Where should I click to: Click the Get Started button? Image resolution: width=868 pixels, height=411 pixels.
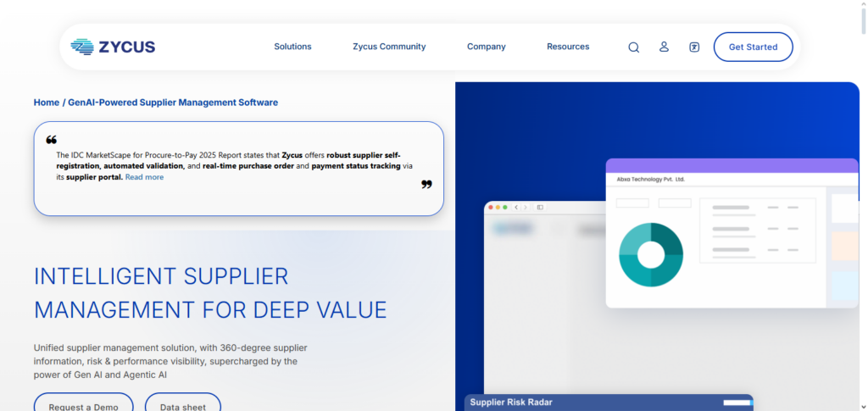tap(753, 47)
